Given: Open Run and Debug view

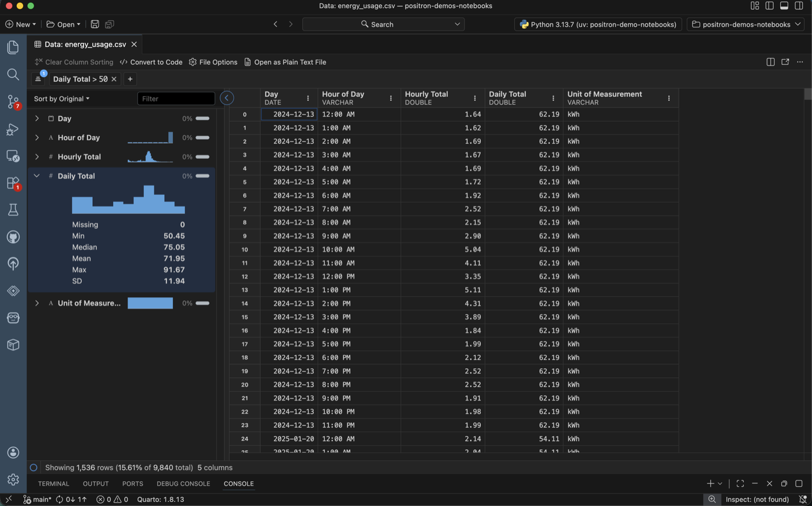Looking at the screenshot, I should pos(13,129).
